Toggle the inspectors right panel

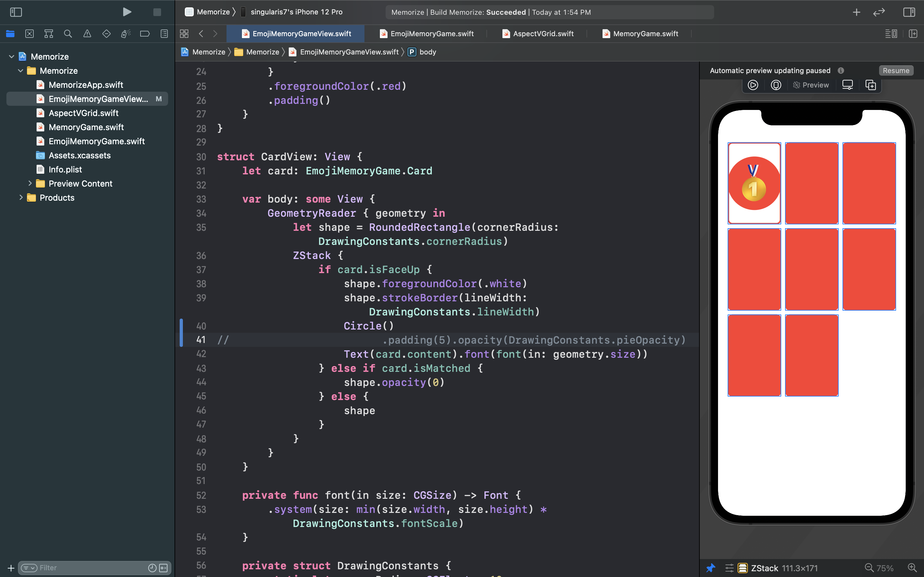point(909,12)
